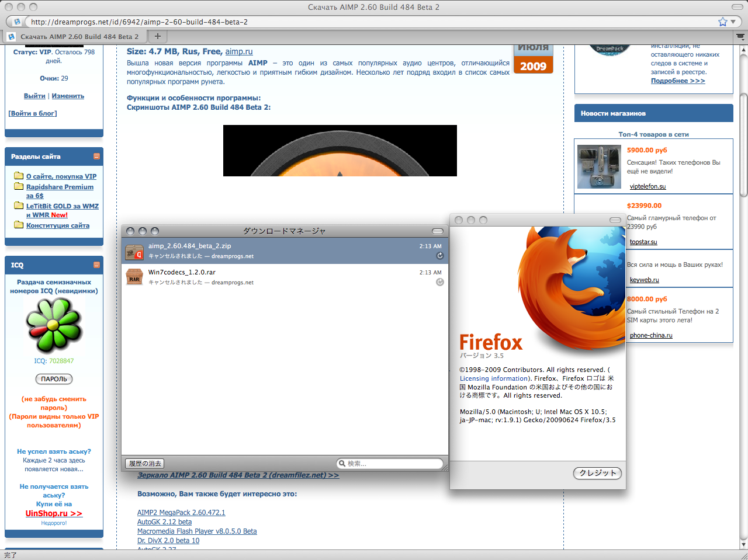Open the Подробнее >>> link
The image size is (748, 560).
pos(678,81)
